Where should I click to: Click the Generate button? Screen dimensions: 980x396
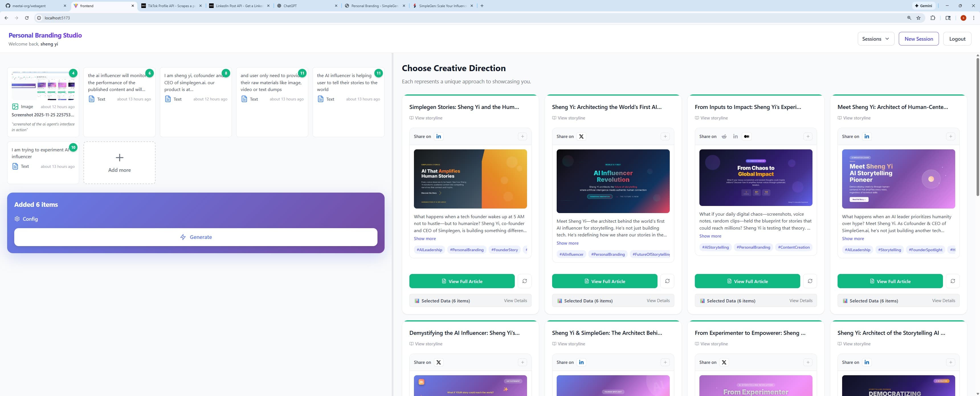pos(195,237)
